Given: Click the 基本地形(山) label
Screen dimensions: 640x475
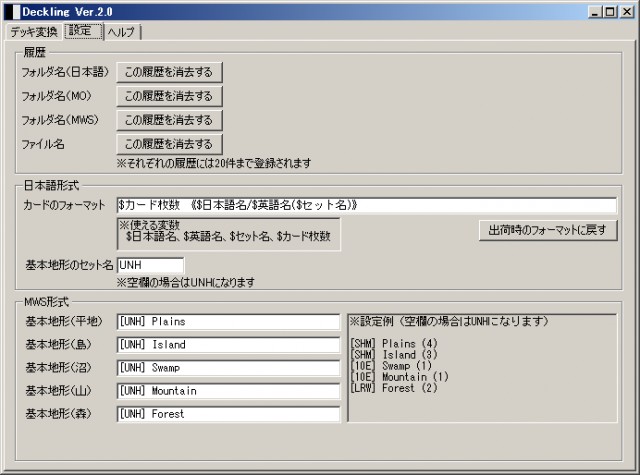Looking at the screenshot, I should (58, 391).
